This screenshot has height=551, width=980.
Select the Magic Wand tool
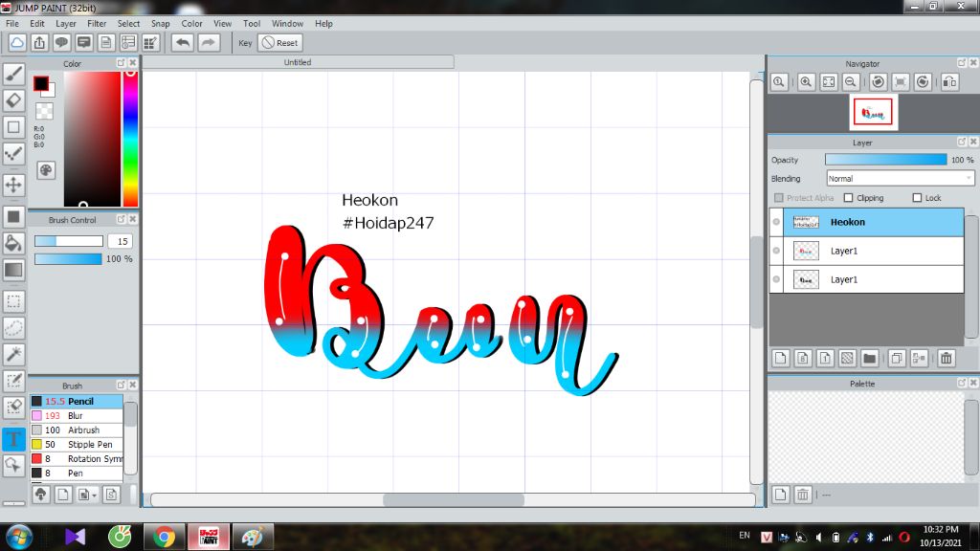pos(13,354)
